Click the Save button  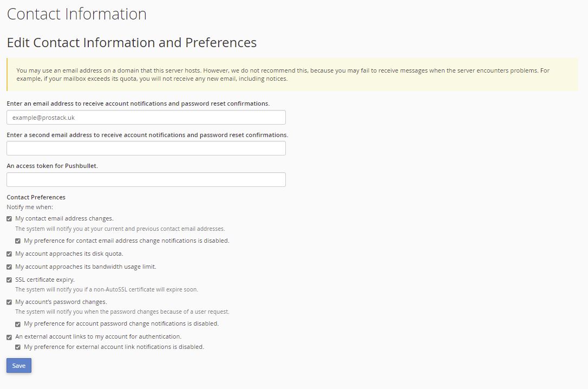click(x=19, y=366)
